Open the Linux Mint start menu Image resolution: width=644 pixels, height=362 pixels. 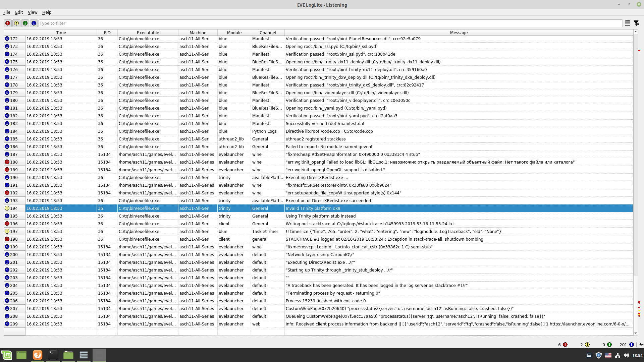(x=7, y=355)
